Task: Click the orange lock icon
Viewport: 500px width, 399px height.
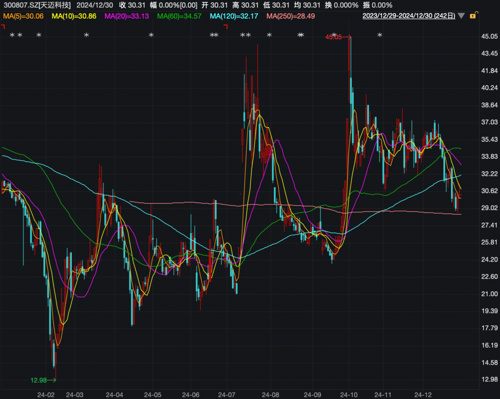Action: coord(473,15)
